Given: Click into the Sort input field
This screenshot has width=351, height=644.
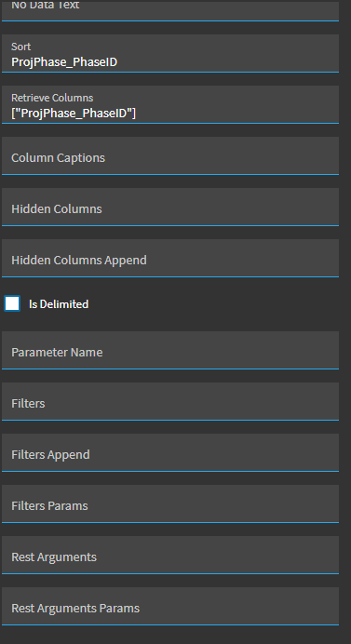Looking at the screenshot, I should click(170, 53).
